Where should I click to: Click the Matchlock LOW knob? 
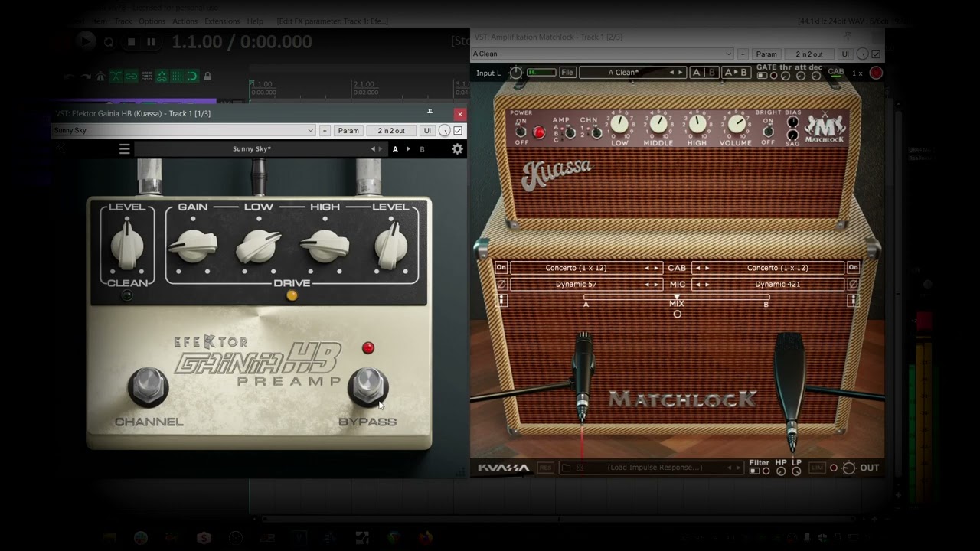619,124
